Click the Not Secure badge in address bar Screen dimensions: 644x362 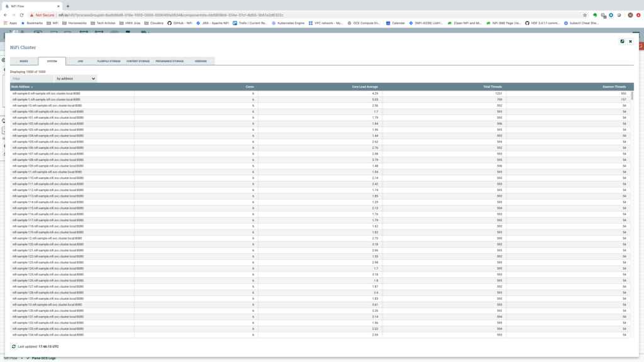pyautogui.click(x=44, y=14)
